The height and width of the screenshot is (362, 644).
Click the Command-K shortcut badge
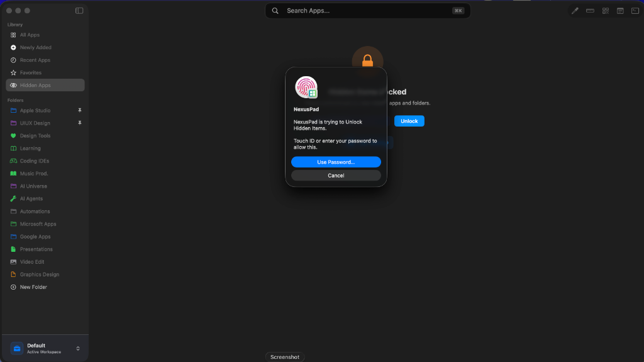click(x=458, y=11)
